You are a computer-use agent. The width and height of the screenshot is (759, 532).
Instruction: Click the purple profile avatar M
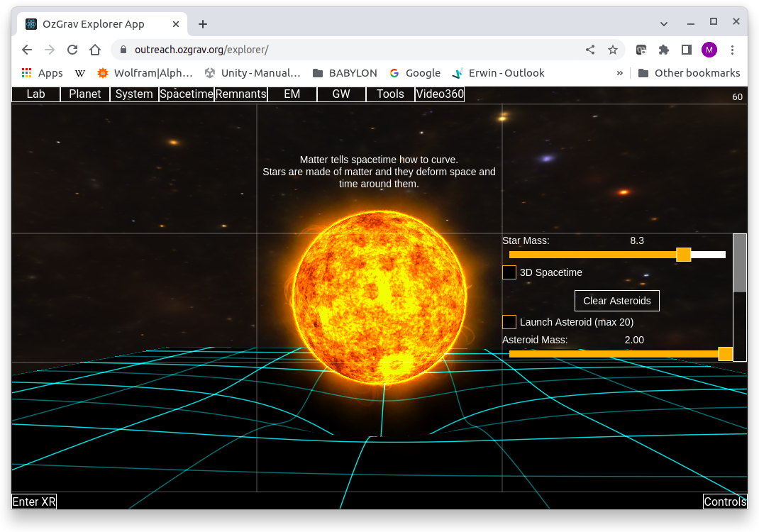click(x=709, y=50)
